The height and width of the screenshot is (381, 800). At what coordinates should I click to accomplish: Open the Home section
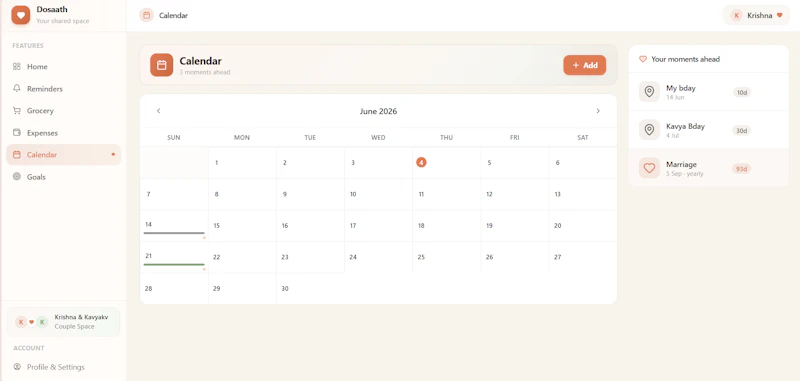point(64,66)
